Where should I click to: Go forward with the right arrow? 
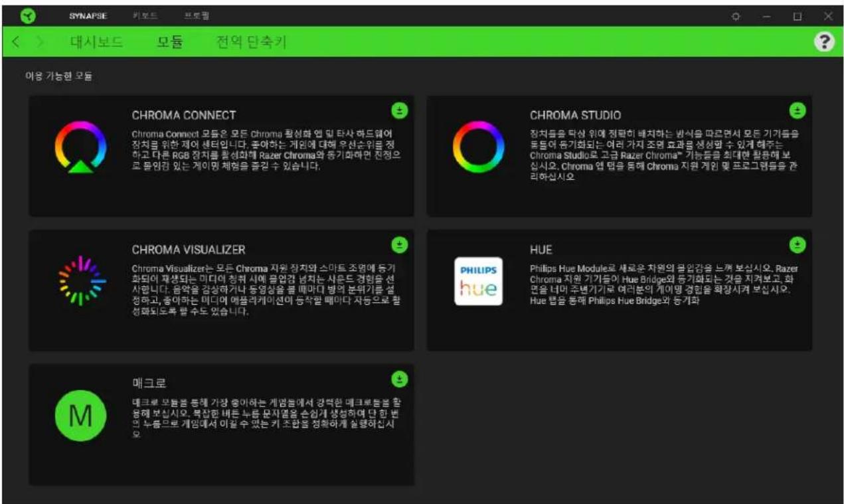coord(41,42)
